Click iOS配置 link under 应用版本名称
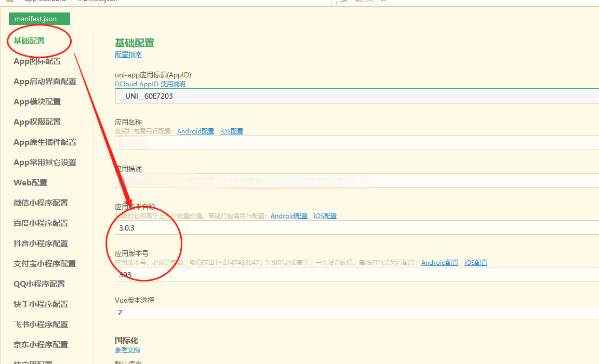This screenshot has height=364, width=599. click(325, 215)
